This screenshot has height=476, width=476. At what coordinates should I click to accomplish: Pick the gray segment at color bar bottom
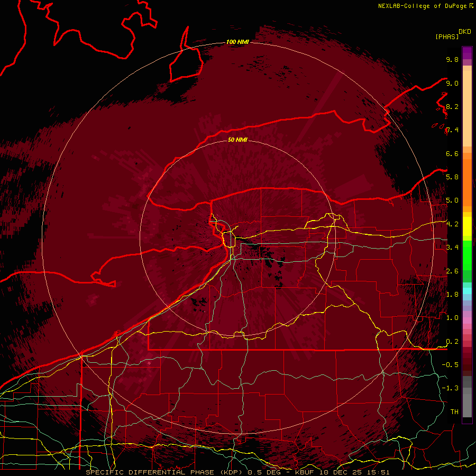coord(467,407)
